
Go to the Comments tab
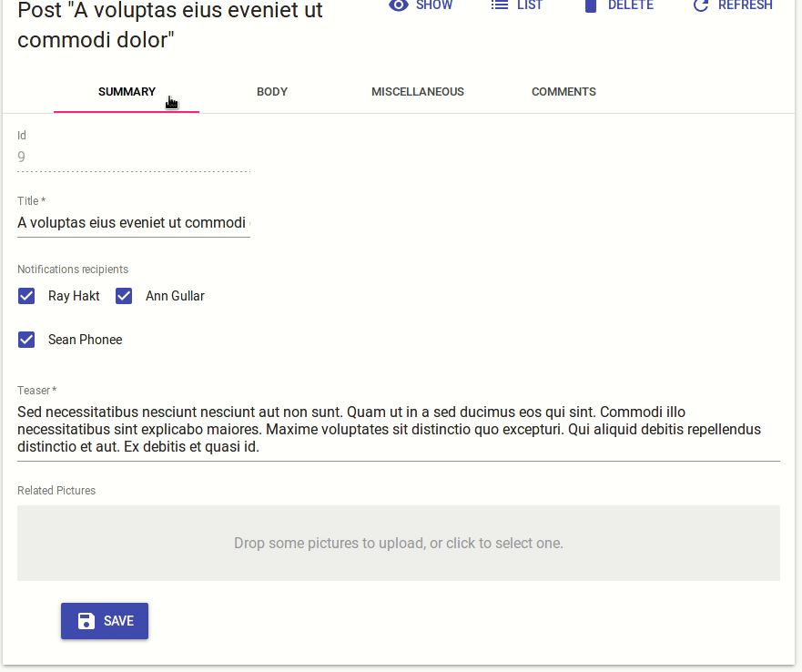[x=563, y=92]
